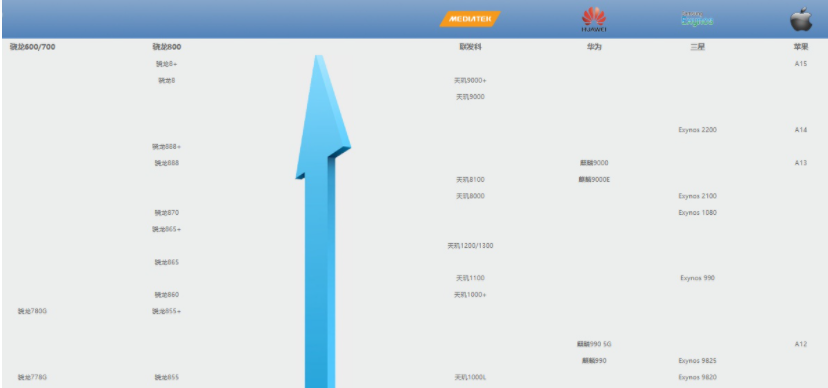This screenshot has height=388, width=828.
Task: Click the 骁龙865 entry without plus
Action: tap(167, 262)
